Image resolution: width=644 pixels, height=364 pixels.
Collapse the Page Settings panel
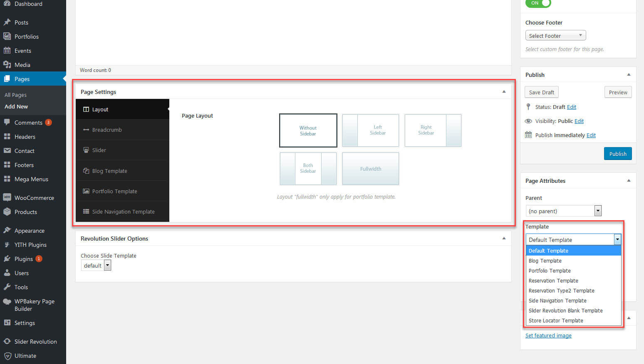504,92
